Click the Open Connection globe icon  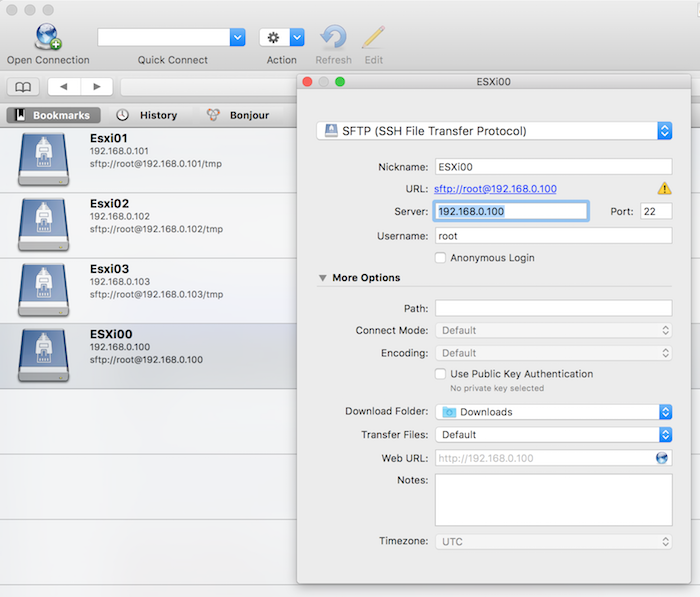[x=47, y=37]
